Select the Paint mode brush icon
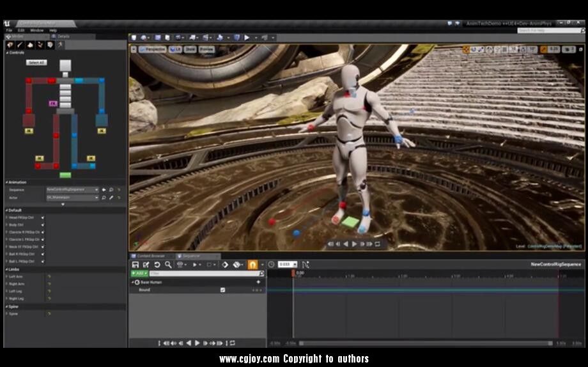 pyautogui.click(x=20, y=45)
